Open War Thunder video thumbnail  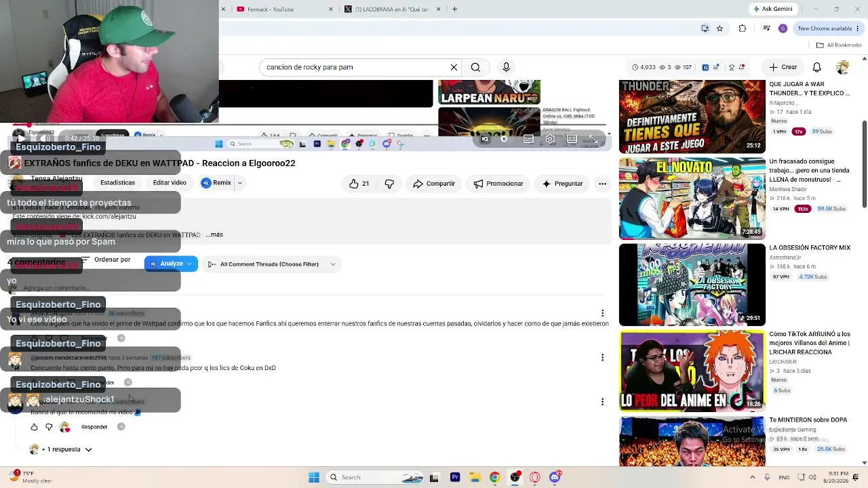[692, 117]
